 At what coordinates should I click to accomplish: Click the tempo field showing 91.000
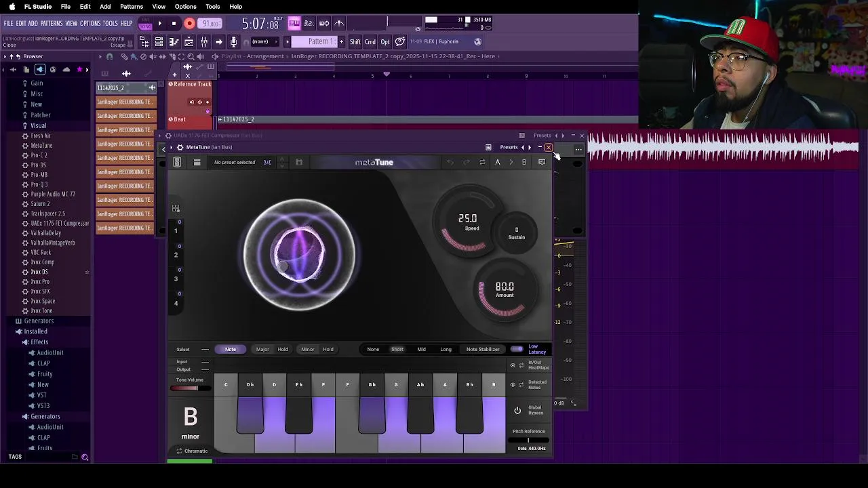(211, 24)
